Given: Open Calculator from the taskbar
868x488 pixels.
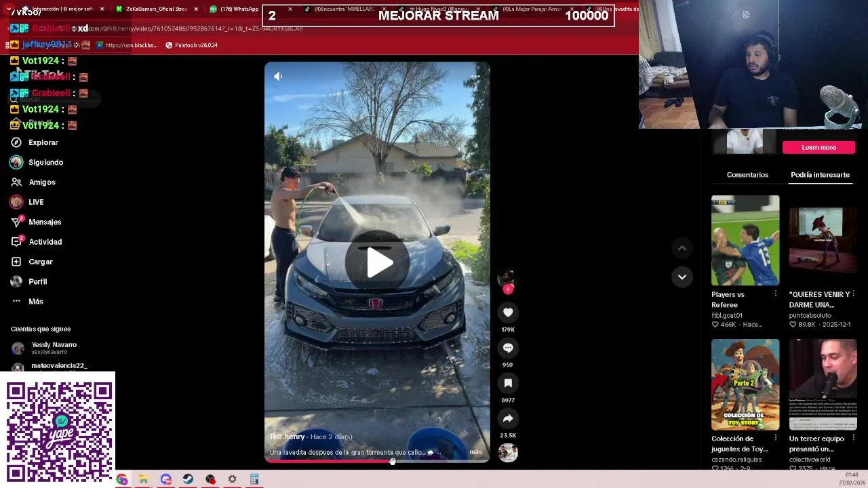Looking at the screenshot, I should point(254,480).
